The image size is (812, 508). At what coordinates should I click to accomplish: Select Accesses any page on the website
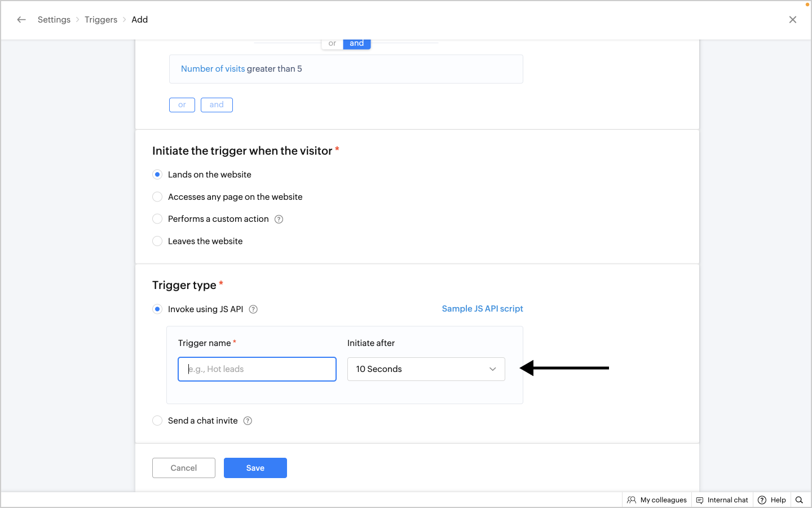tap(157, 197)
